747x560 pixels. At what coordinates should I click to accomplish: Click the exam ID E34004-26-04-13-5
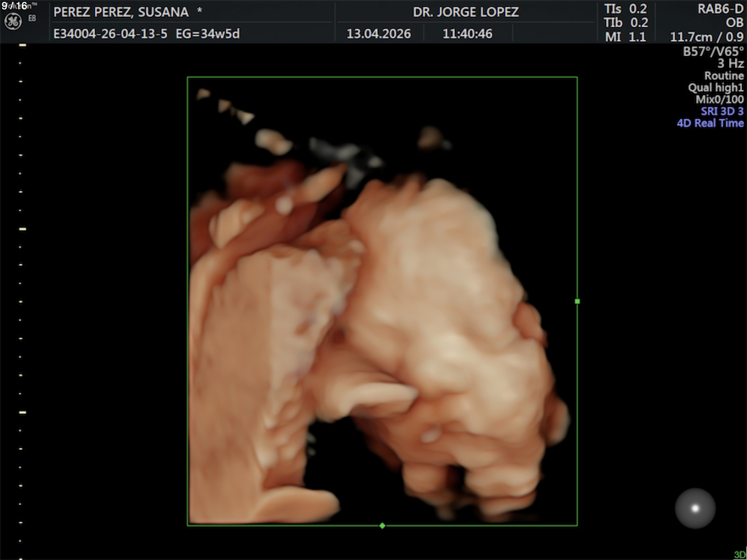click(x=110, y=34)
